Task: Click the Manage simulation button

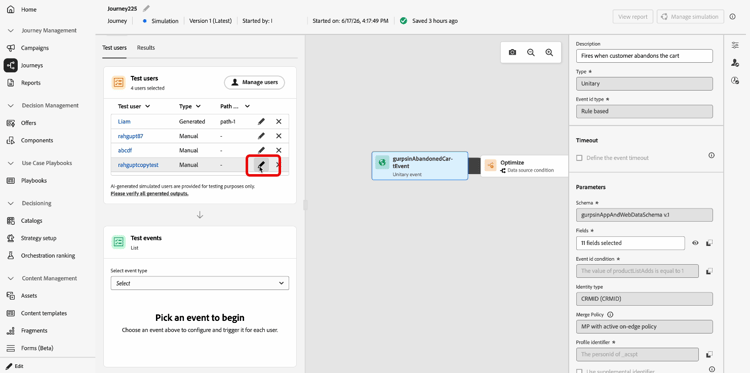Action: pyautogui.click(x=690, y=17)
